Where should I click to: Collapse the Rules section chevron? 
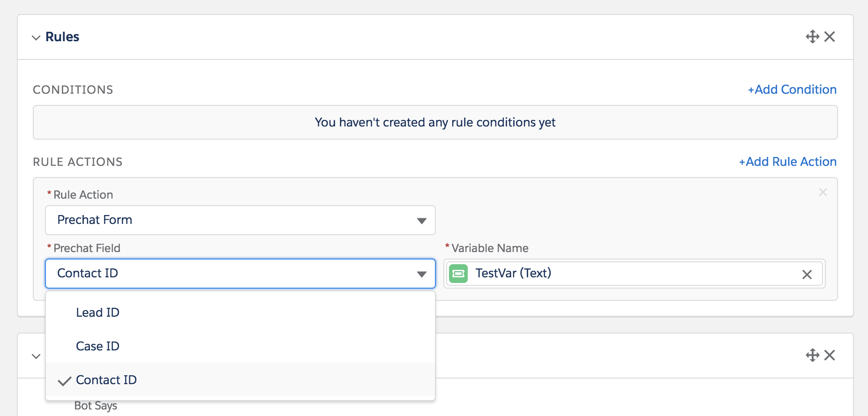click(36, 37)
